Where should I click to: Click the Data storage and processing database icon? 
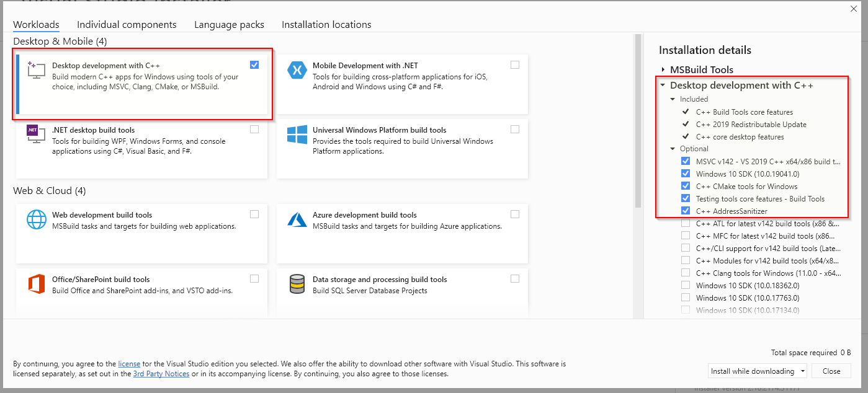coord(297,284)
